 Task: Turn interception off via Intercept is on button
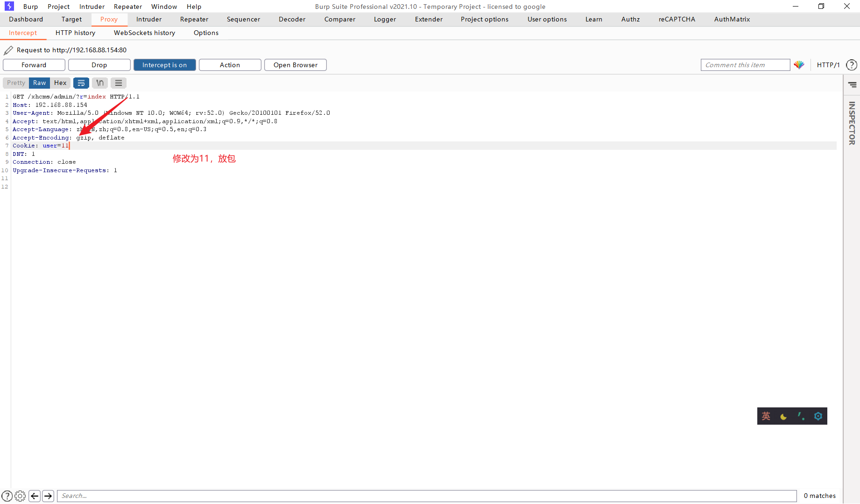click(164, 65)
